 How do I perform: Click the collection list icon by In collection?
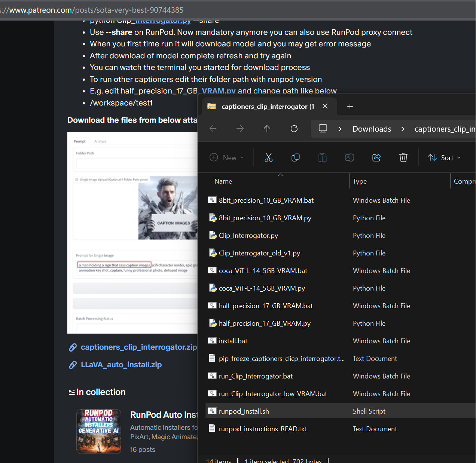pyautogui.click(x=71, y=392)
